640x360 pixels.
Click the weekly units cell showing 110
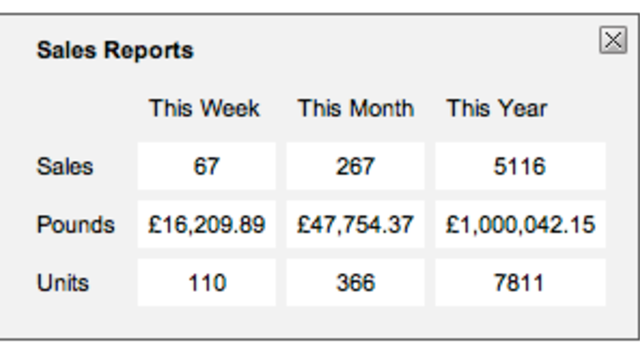tap(207, 282)
